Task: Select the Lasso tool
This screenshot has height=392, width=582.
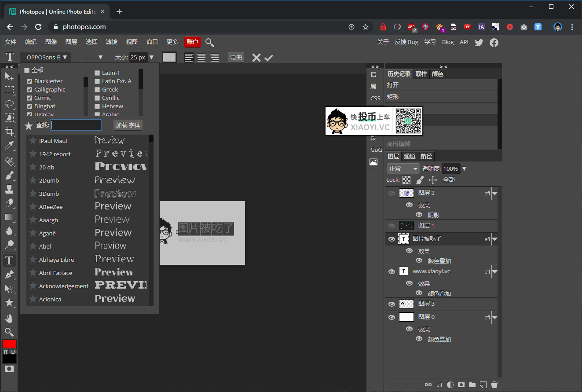Action: coord(9,104)
